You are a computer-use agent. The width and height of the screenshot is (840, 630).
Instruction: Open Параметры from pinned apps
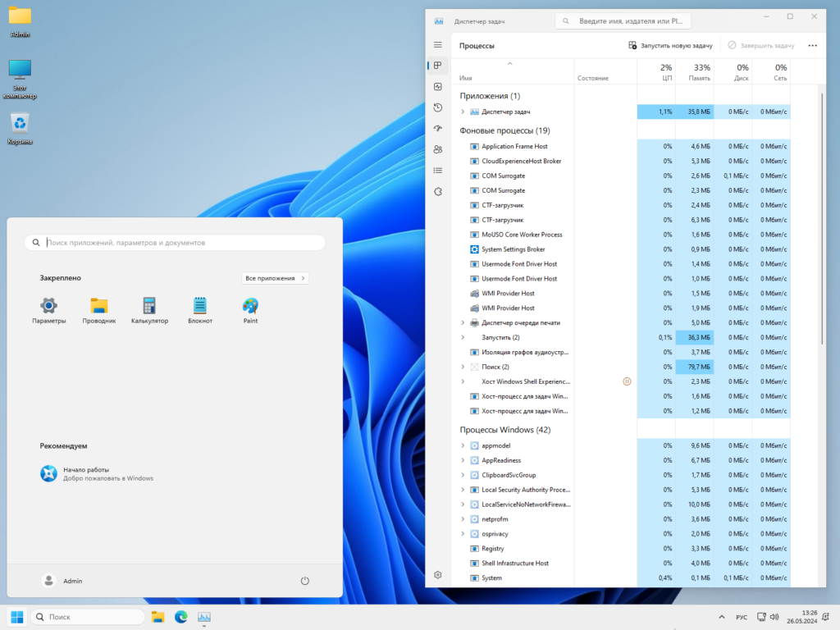point(48,311)
